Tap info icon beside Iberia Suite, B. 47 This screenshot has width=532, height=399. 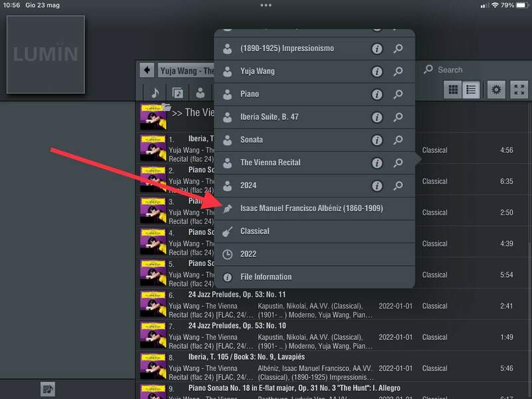point(376,118)
